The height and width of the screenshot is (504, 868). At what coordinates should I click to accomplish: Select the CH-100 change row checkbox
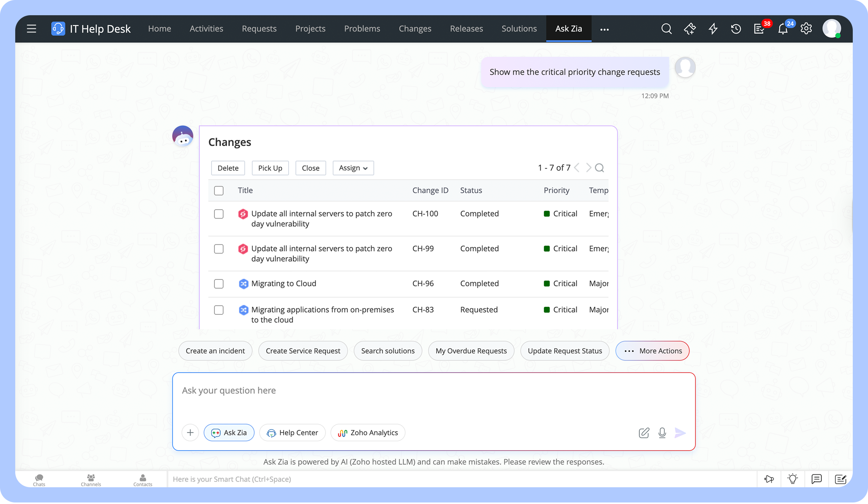pyautogui.click(x=219, y=214)
